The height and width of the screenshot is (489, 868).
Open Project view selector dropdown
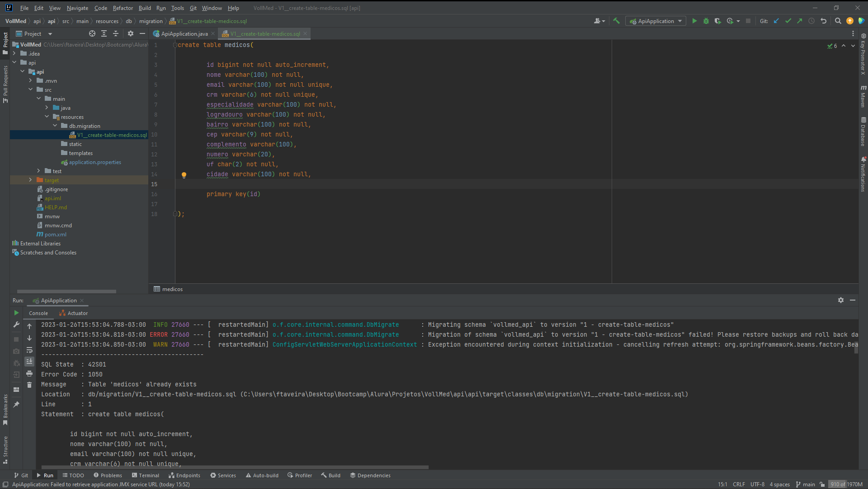tap(50, 34)
